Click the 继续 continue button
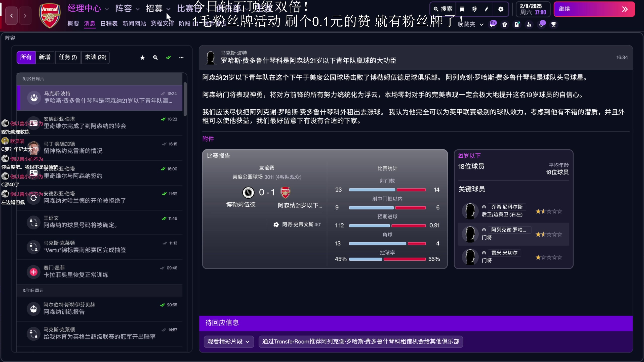This screenshot has height=362, width=644. pyautogui.click(x=594, y=9)
